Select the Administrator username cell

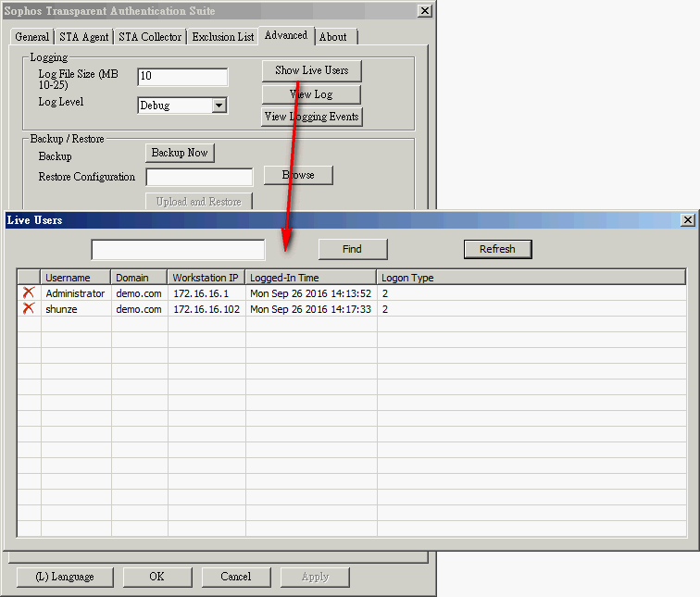coord(75,293)
